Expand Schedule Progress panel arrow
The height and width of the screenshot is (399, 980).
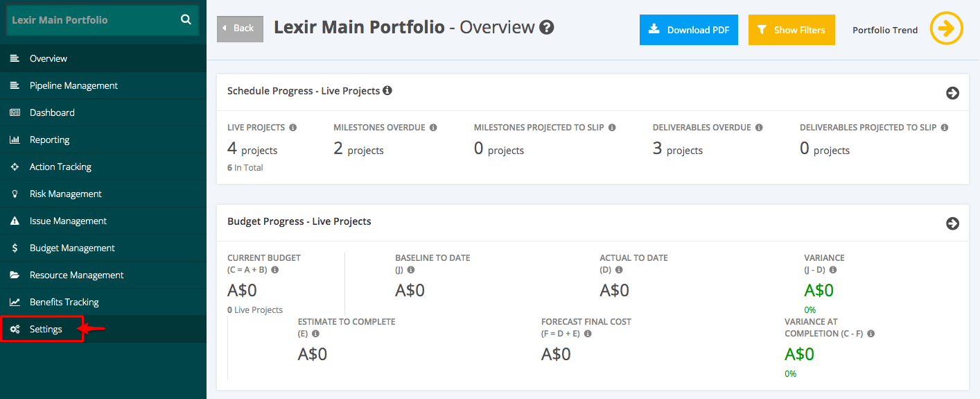click(x=952, y=93)
